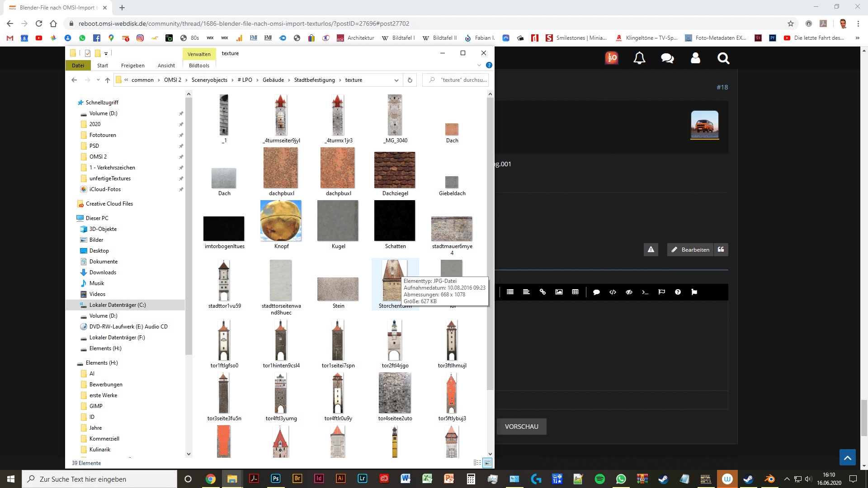The height and width of the screenshot is (488, 868).
Task: Toggle the spoiler eye-slash icon
Action: 629,292
